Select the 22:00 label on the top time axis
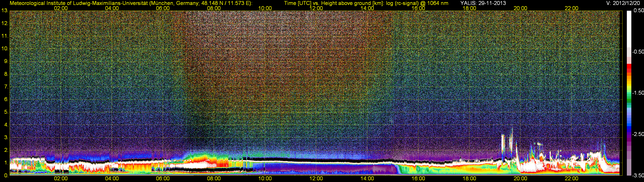644x182 pixels. click(x=571, y=8)
